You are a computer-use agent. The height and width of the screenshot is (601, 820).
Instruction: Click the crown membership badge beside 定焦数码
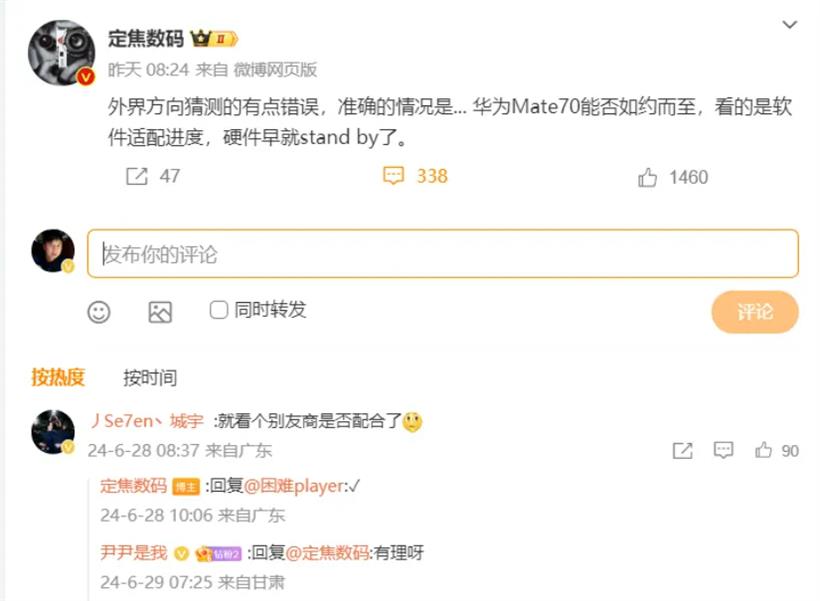click(x=214, y=39)
